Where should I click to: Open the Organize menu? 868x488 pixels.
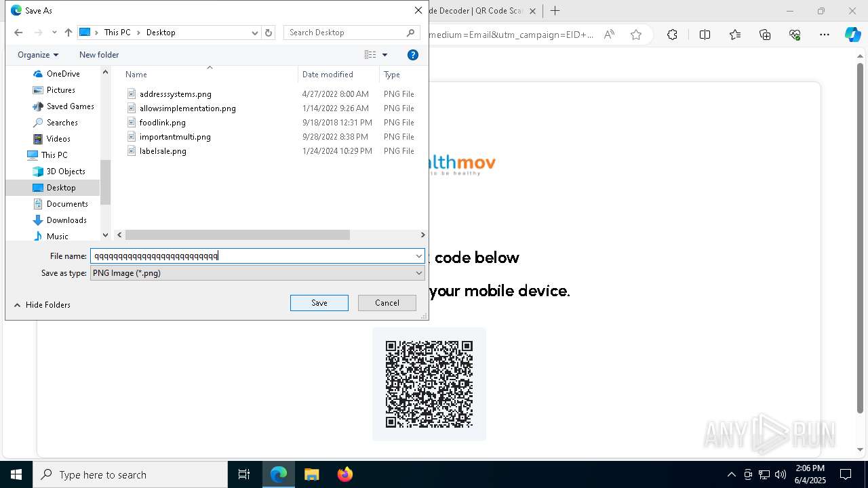pyautogui.click(x=38, y=55)
